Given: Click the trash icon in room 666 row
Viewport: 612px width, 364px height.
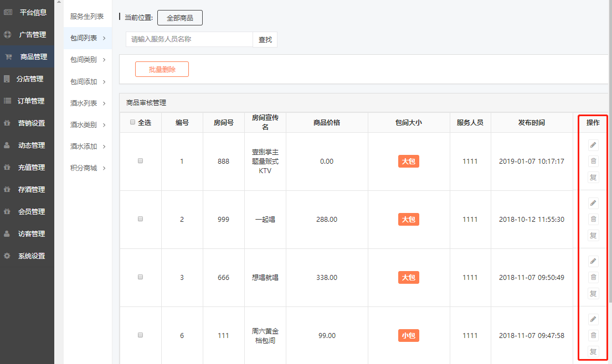Looking at the screenshot, I should pos(593,277).
